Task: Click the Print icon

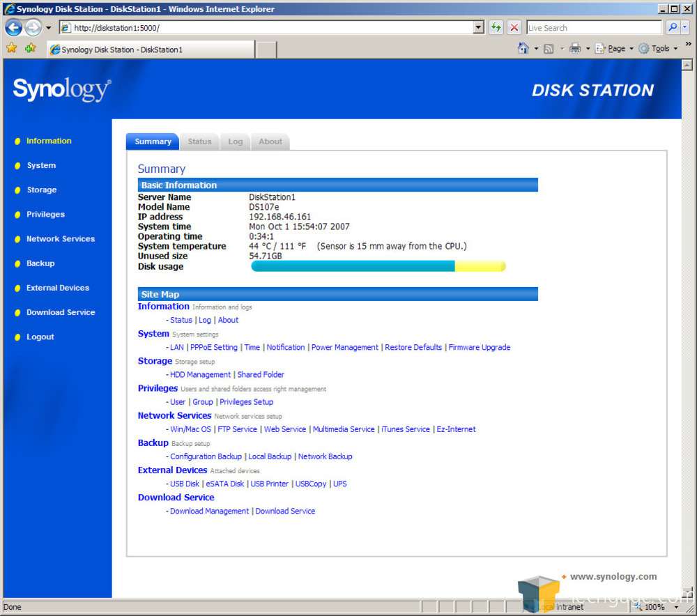Action: pyautogui.click(x=575, y=48)
